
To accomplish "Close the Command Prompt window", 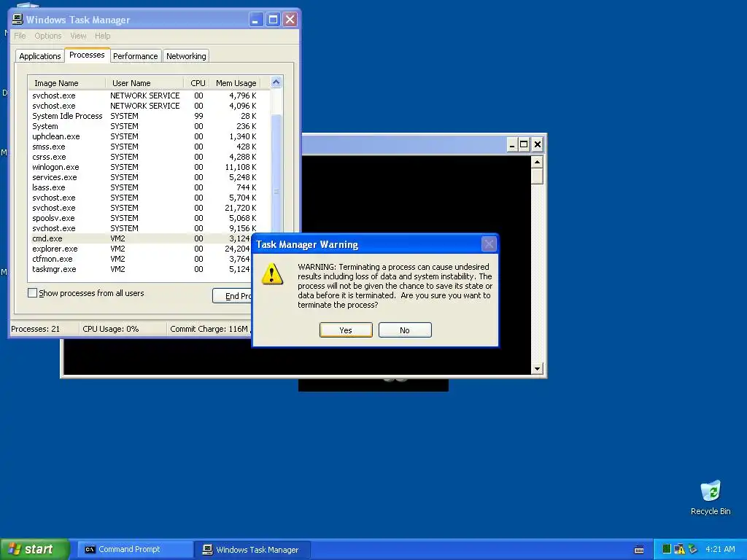I will (x=538, y=144).
